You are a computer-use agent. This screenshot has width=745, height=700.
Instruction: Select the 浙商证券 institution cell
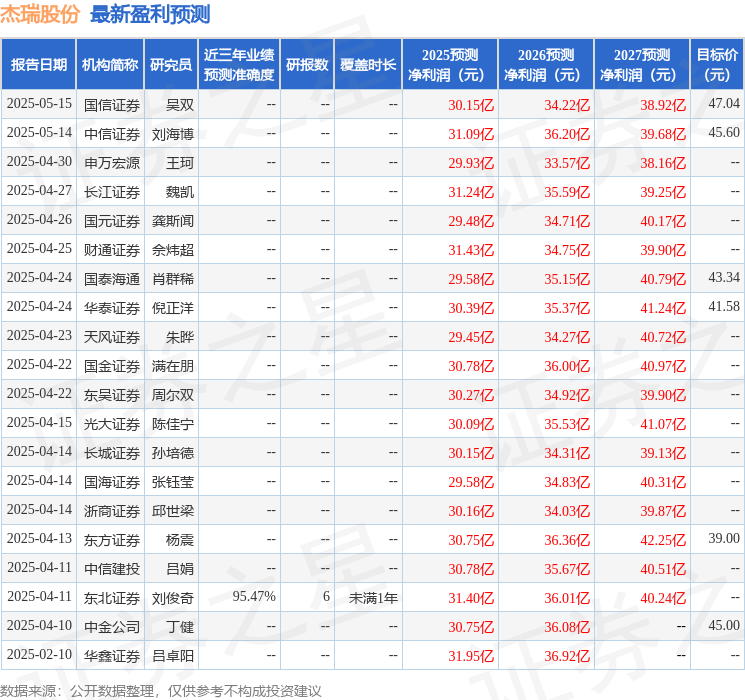click(x=112, y=511)
